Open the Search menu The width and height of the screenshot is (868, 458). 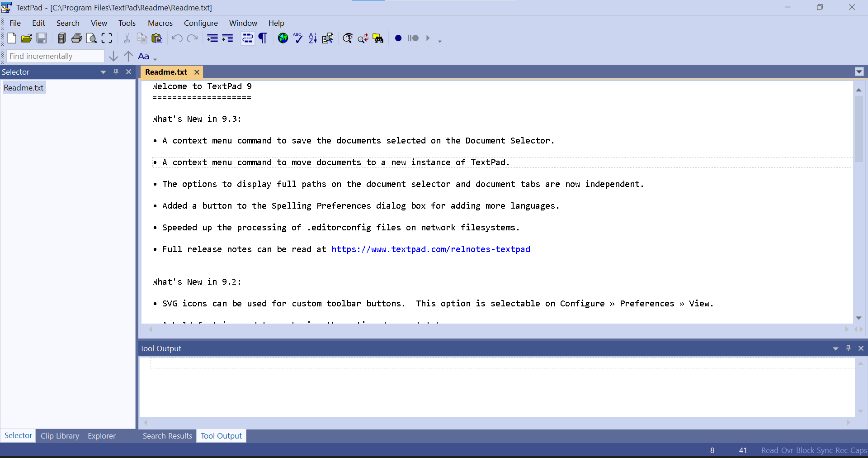coord(68,23)
